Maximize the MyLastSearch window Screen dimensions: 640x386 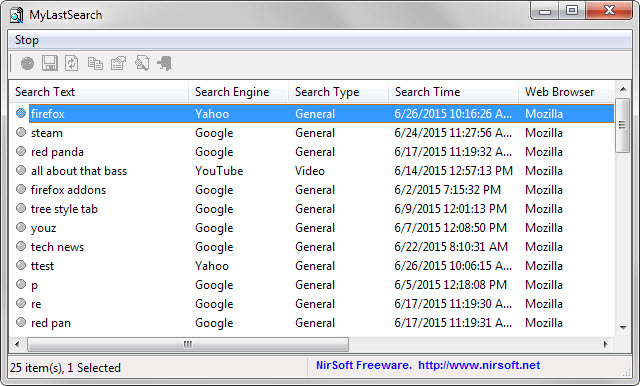(x=572, y=11)
